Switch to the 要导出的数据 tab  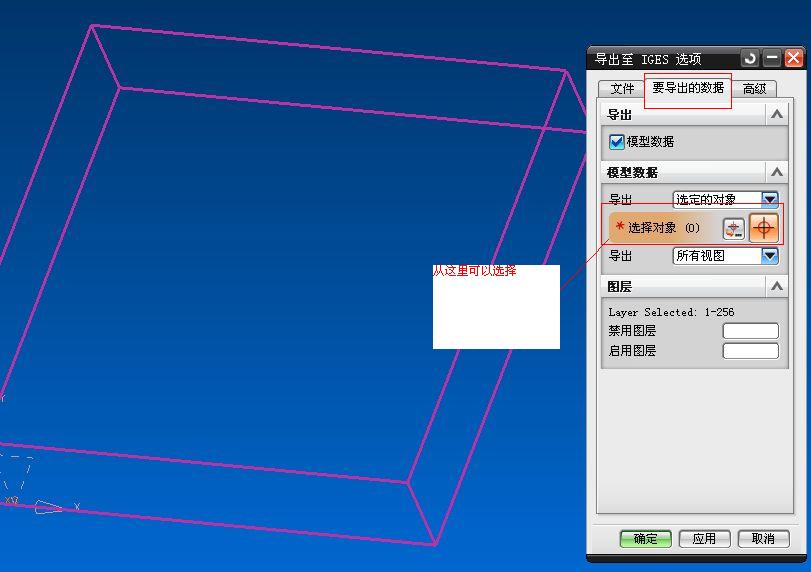click(687, 87)
